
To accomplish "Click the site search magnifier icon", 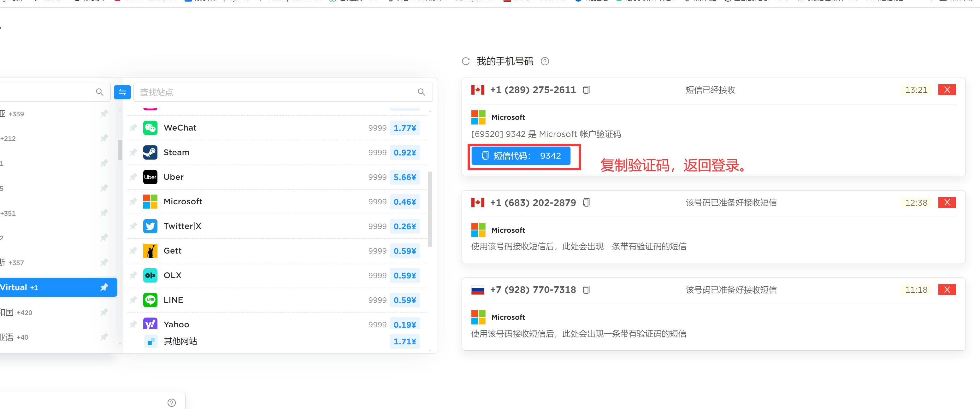I will pos(421,92).
